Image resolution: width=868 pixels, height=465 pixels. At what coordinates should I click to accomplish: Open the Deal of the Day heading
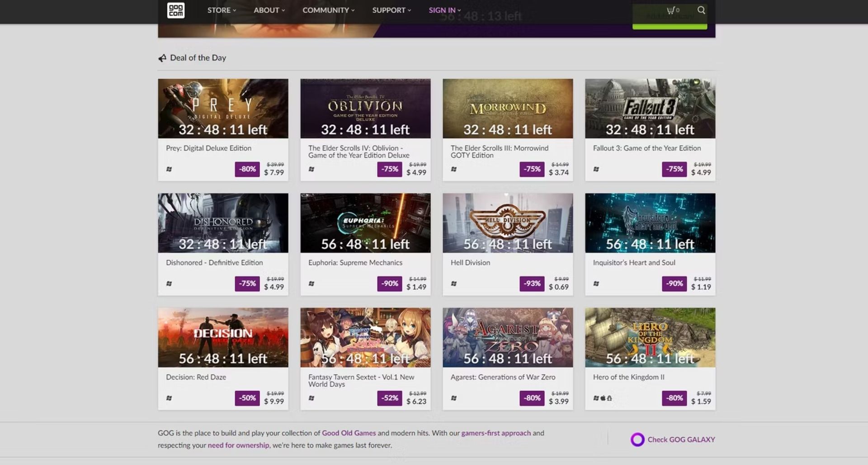[198, 58]
